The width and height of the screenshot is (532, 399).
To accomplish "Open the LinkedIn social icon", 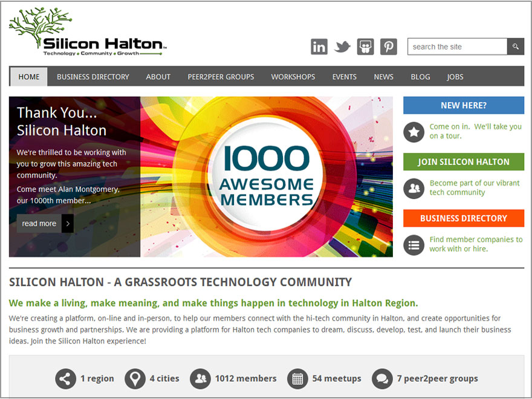I will (319, 47).
